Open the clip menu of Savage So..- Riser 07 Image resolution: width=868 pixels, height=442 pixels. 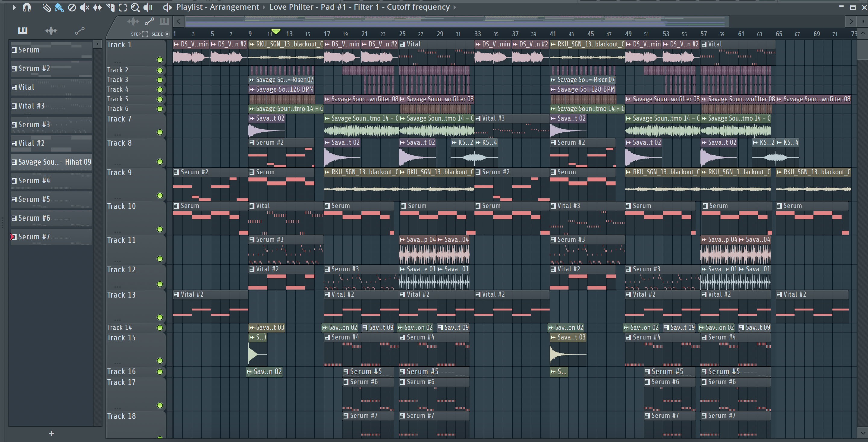(x=251, y=80)
